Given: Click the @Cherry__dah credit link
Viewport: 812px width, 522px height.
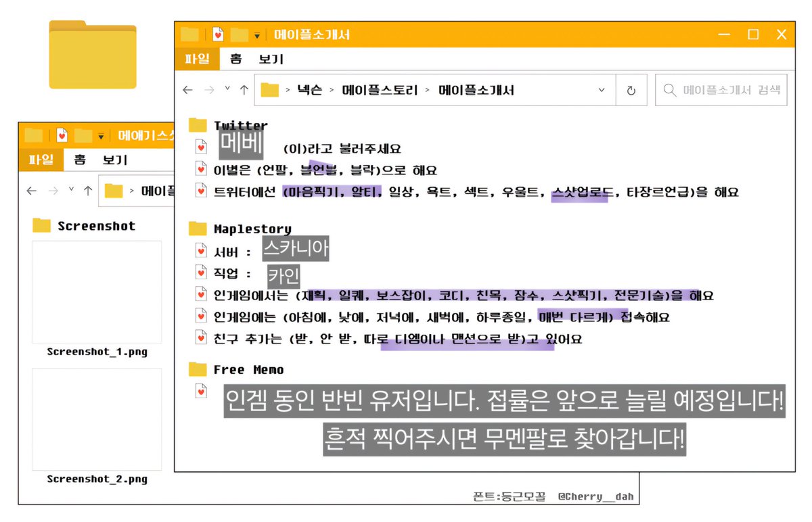Looking at the screenshot, I should [595, 496].
